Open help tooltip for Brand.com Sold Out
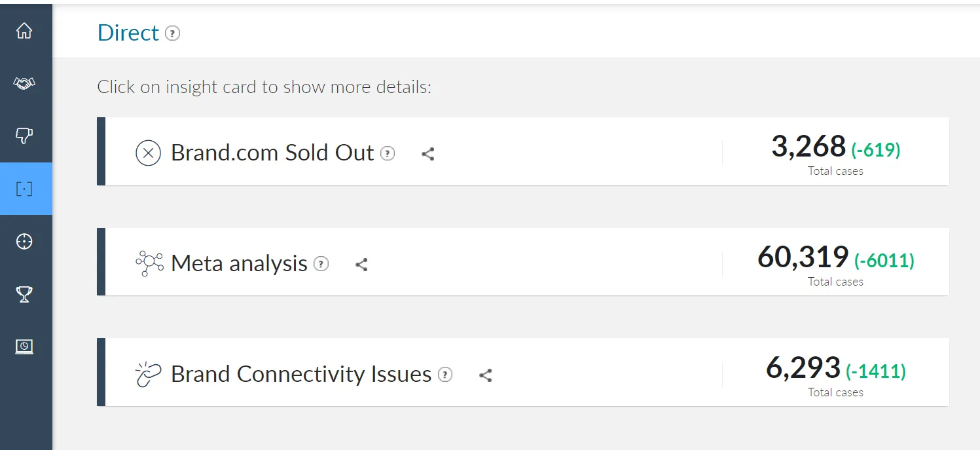Viewport: 980px width, 450px height. [x=388, y=154]
